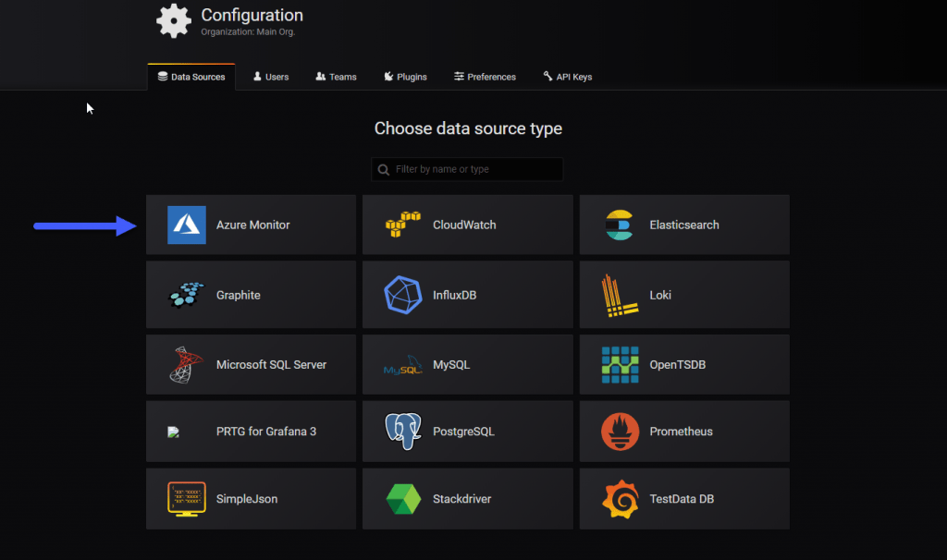This screenshot has width=947, height=560.
Task: Pick SimpleJson data source label
Action: pyautogui.click(x=247, y=499)
